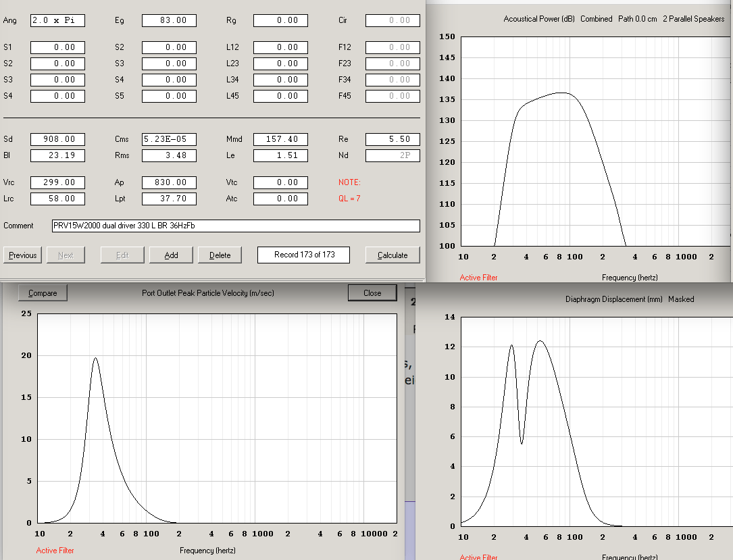Viewport: 733px width, 560px height.
Task: Edit the Rms value 3.48
Action: pos(169,155)
